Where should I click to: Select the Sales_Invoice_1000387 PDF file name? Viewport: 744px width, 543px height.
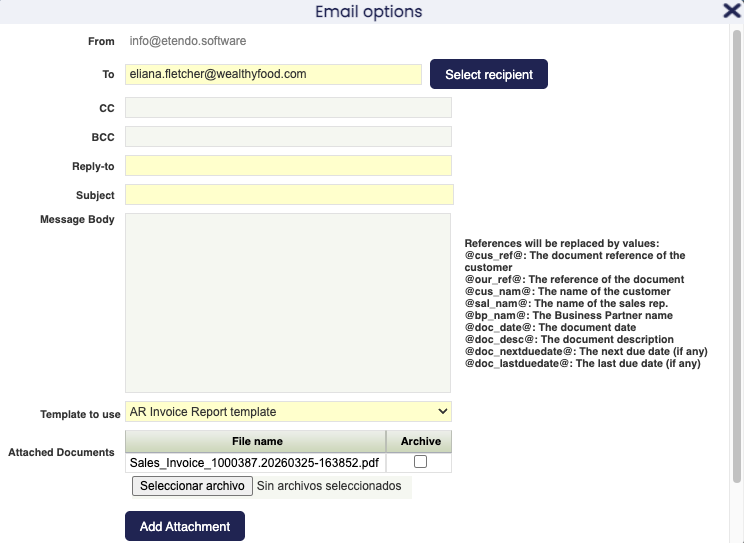(x=254, y=463)
